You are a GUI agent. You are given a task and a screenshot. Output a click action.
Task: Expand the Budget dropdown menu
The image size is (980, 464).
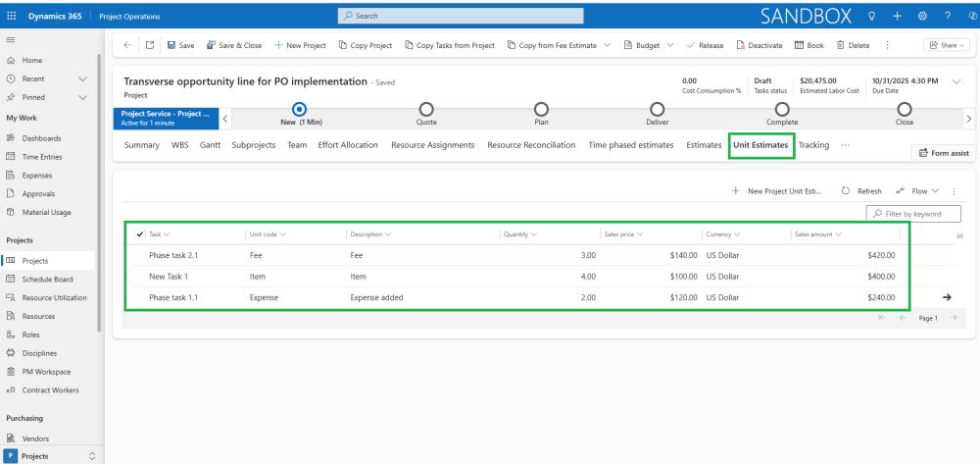[670, 45]
